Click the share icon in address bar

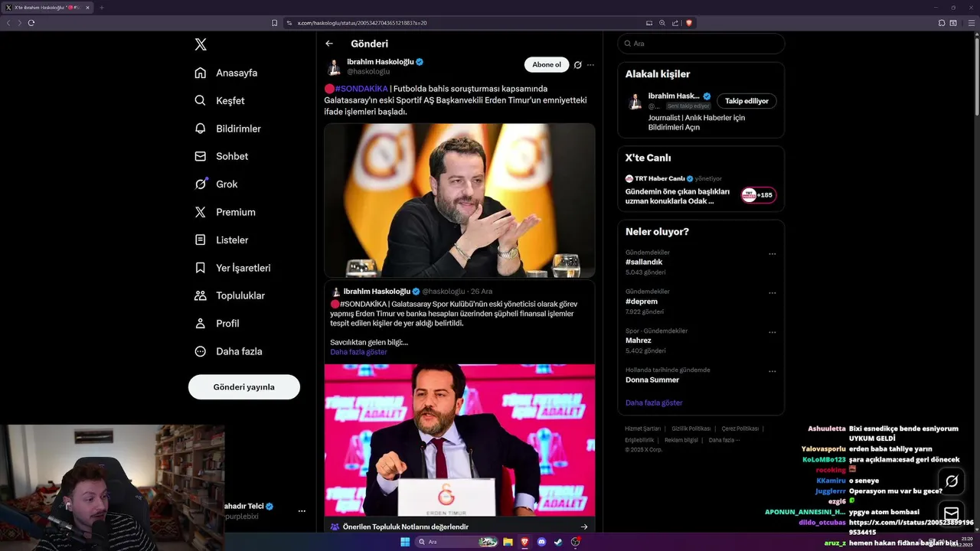click(x=675, y=23)
